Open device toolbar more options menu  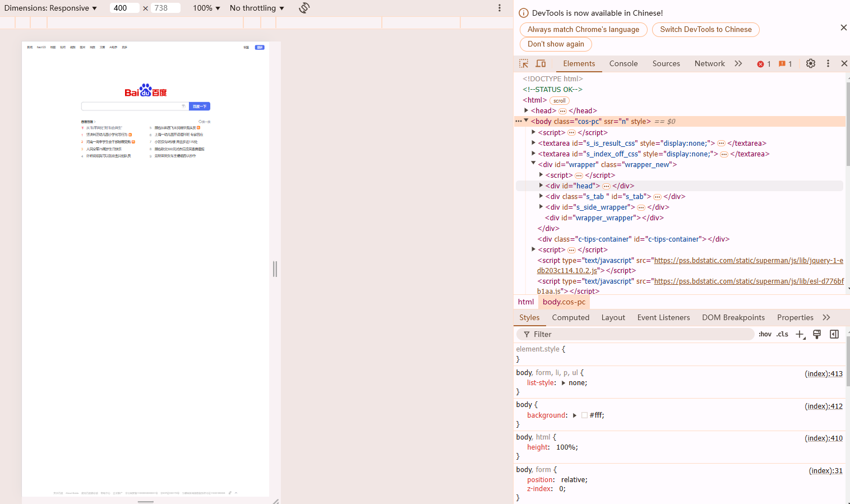500,8
